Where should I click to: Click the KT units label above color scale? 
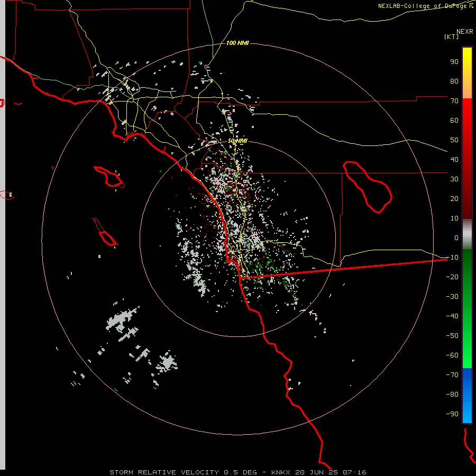452,36
